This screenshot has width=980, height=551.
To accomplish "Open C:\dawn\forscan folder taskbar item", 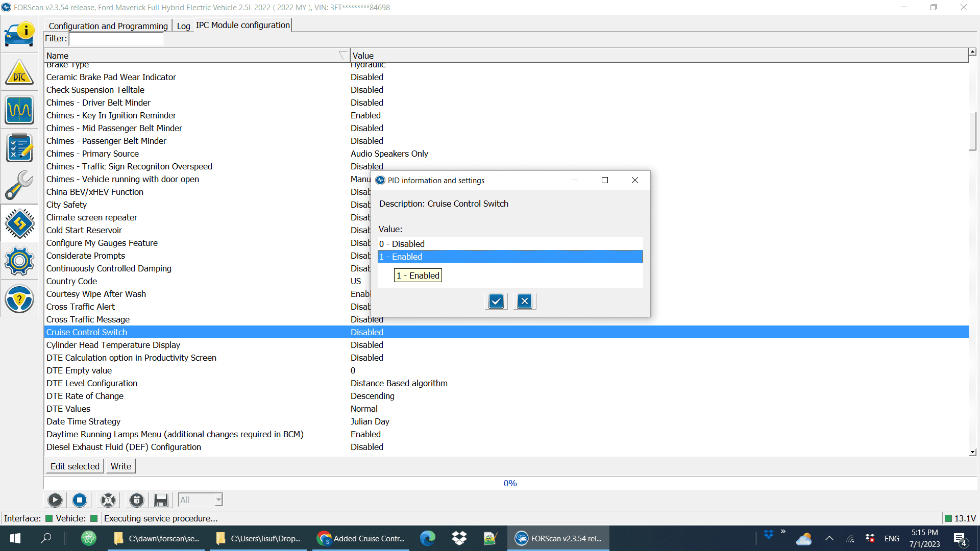I will point(156,538).
